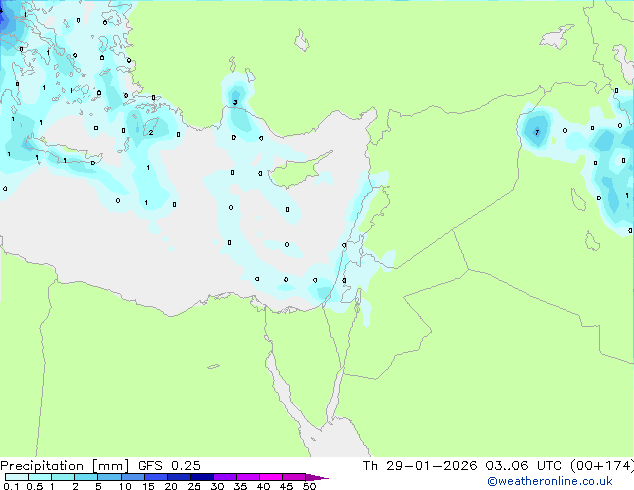The width and height of the screenshot is (634, 490).
Task: Select the 5–10 mm legend color swatch
Action: pos(109,477)
